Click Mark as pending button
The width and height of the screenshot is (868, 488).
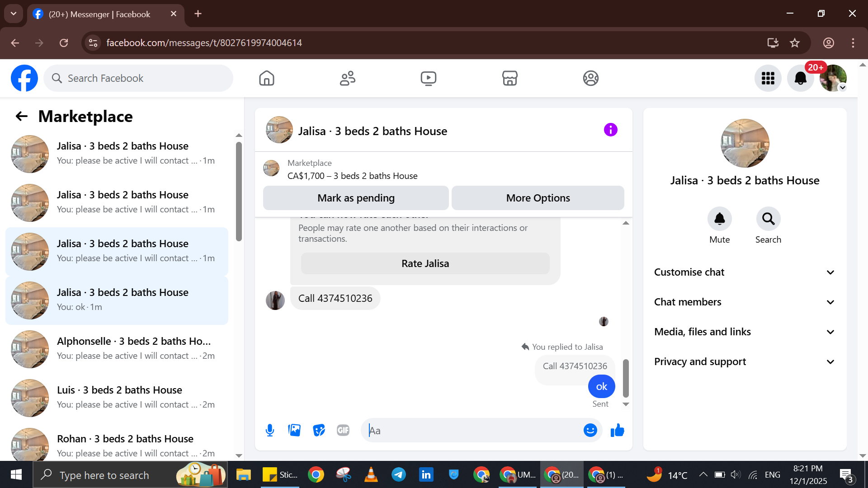[356, 198]
